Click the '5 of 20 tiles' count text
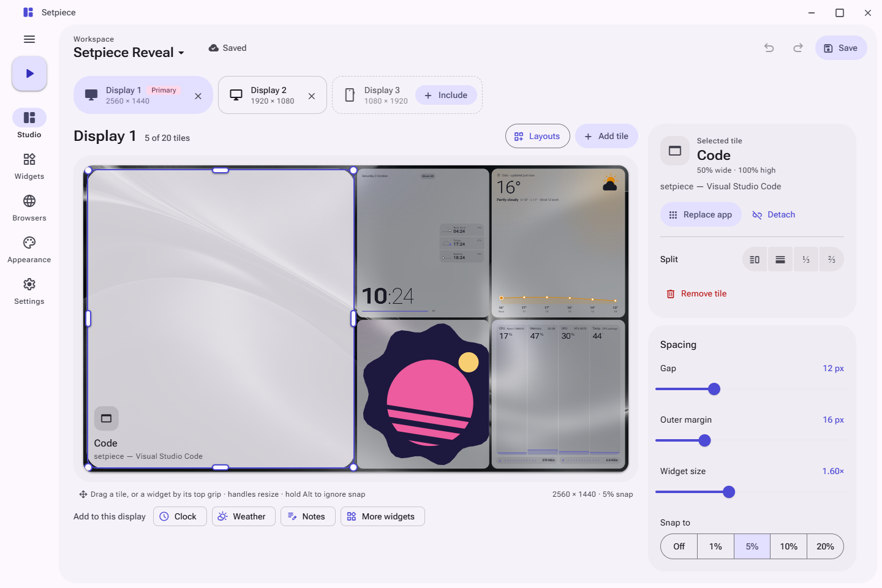 click(167, 138)
